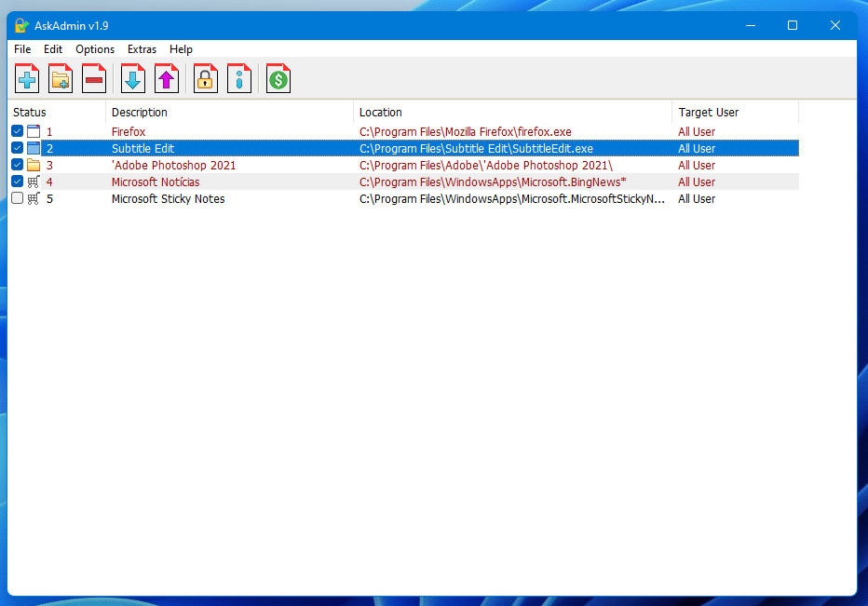Select the Microsoft Notícias description entry
Viewport: 868px width, 606px height.
click(x=156, y=182)
